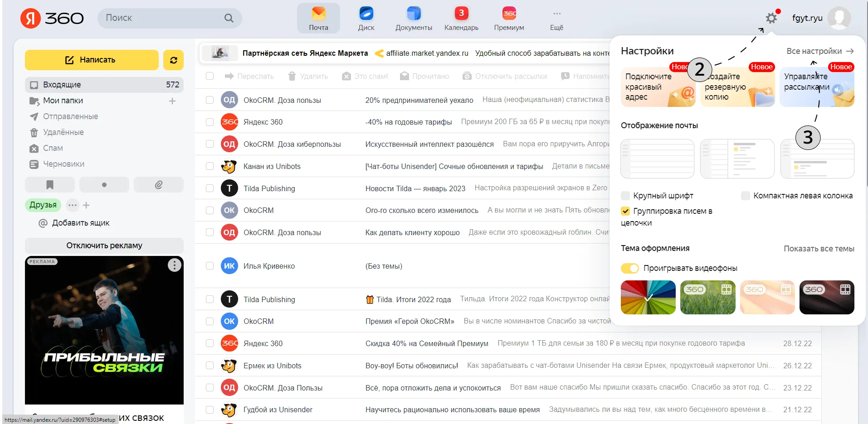This screenshot has width=868, height=424.
Task: Filter messages with attachments paperclip icon
Action: tap(159, 185)
